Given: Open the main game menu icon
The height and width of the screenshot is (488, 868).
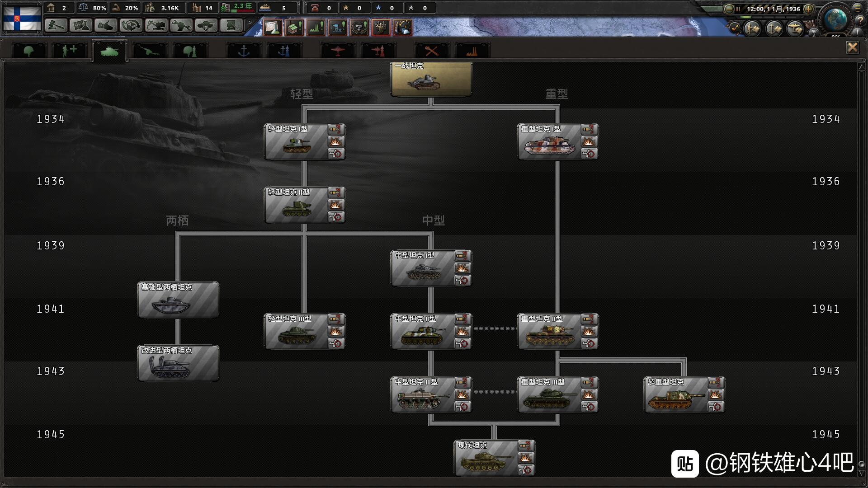Looking at the screenshot, I should point(858,8).
